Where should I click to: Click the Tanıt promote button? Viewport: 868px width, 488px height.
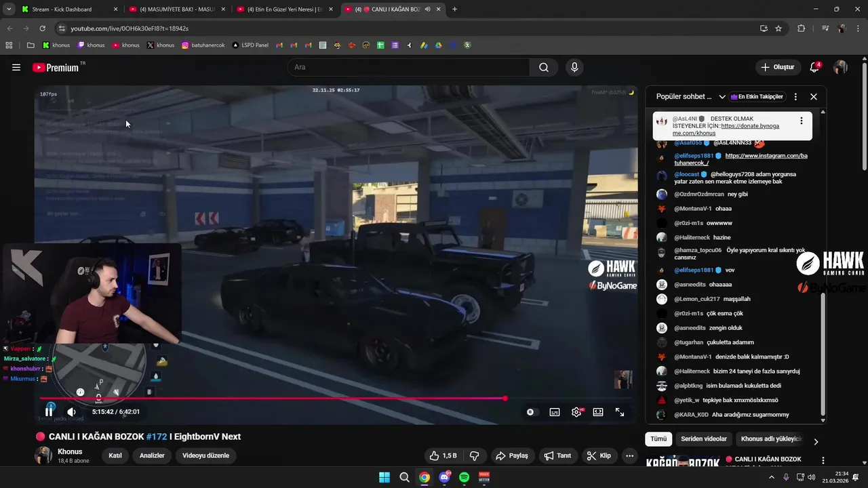click(557, 455)
